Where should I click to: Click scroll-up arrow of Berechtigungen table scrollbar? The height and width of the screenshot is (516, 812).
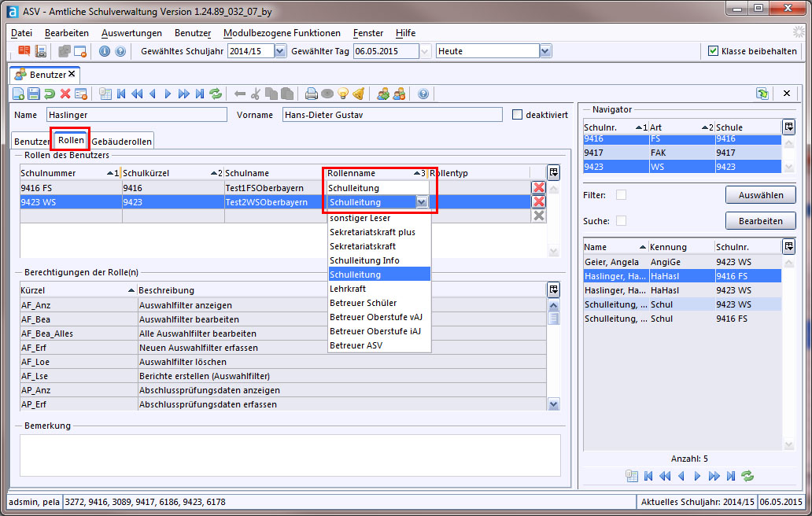[x=554, y=305]
